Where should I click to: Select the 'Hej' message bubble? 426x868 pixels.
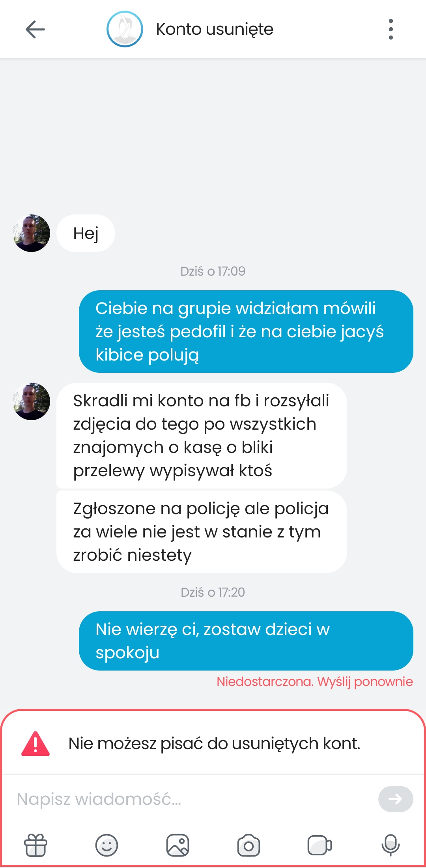[x=86, y=233]
